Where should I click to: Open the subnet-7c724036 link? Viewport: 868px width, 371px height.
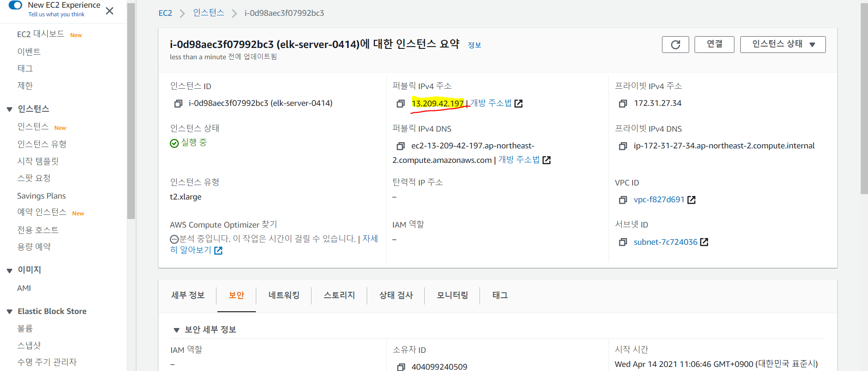[x=666, y=242]
